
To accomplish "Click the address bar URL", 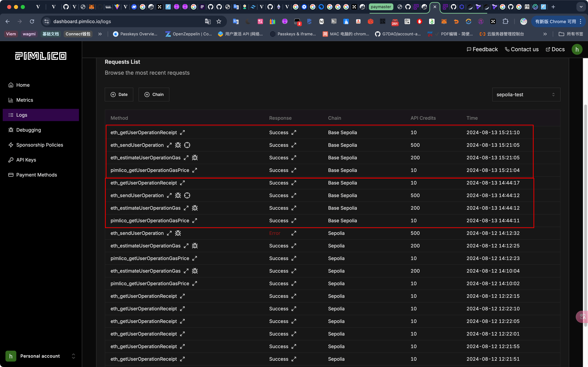I will coord(82,21).
